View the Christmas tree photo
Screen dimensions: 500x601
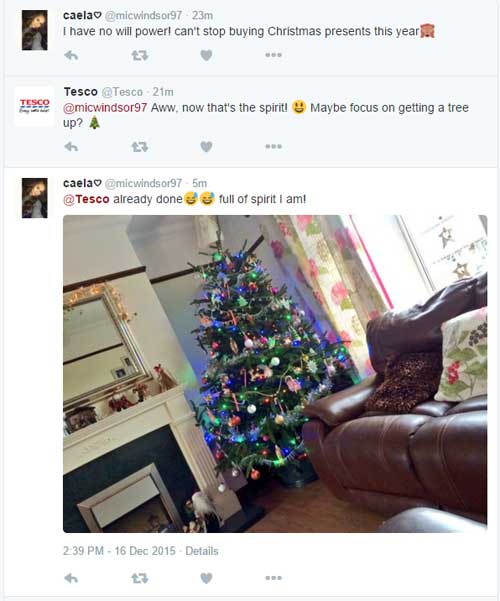275,374
